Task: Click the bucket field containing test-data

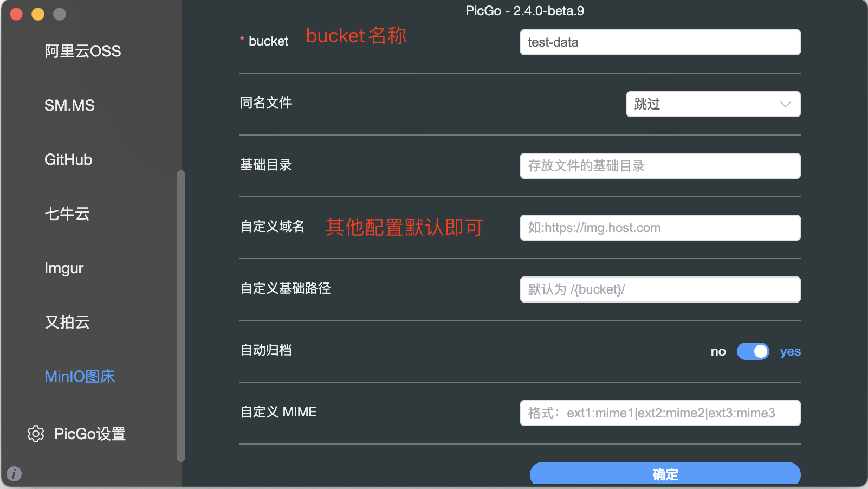Action: (x=660, y=42)
